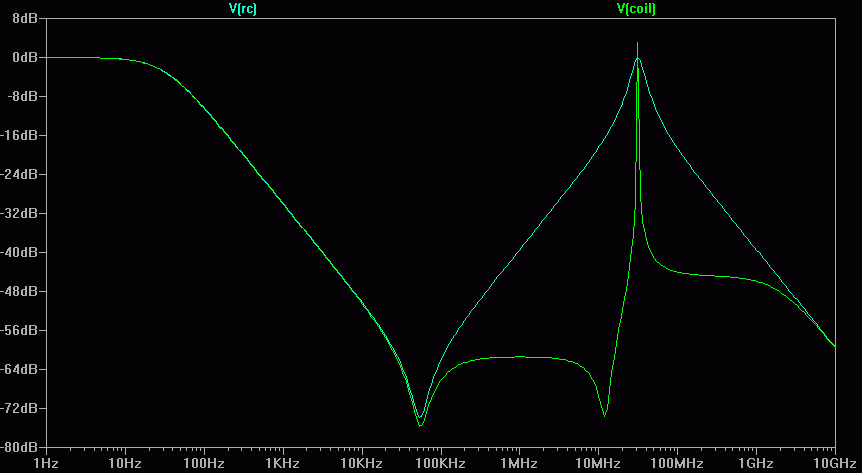Click the 1KHz frequency axis label
This screenshot has width=862, height=473.
[x=283, y=464]
